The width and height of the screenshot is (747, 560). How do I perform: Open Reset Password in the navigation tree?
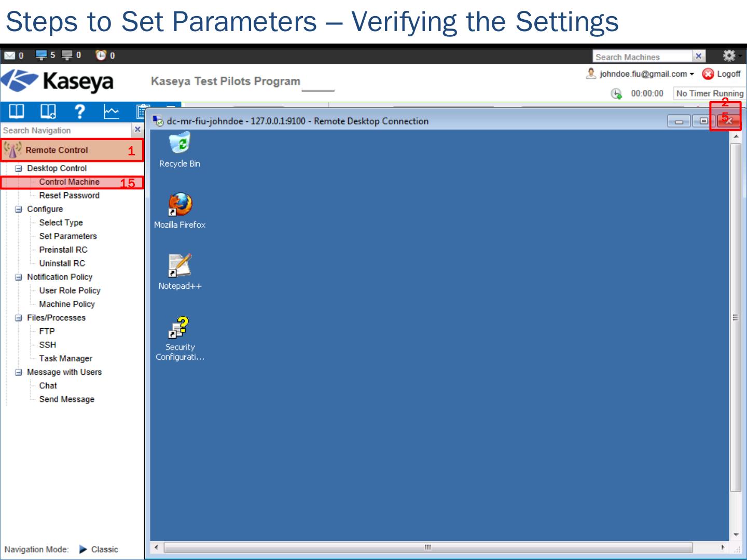click(69, 195)
